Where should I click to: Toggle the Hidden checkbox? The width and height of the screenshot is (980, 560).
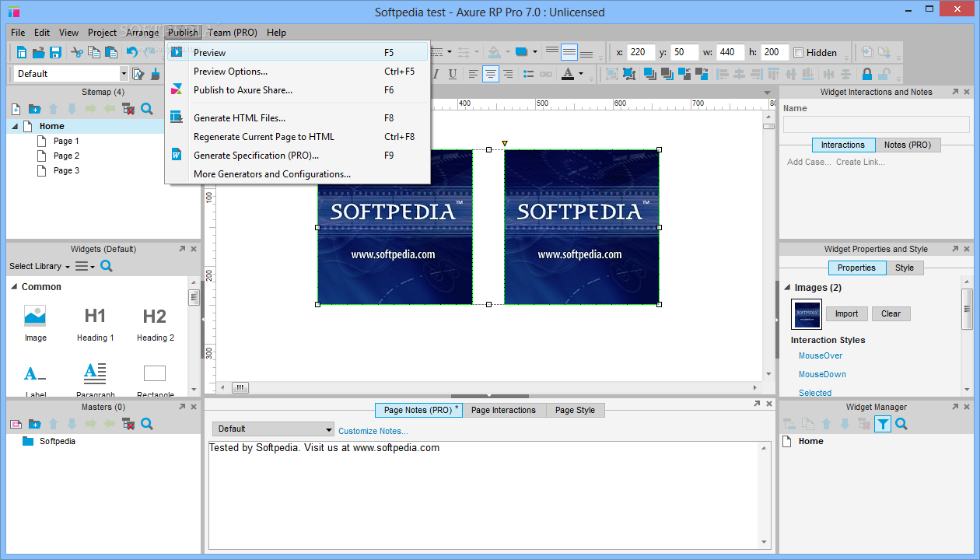(798, 53)
